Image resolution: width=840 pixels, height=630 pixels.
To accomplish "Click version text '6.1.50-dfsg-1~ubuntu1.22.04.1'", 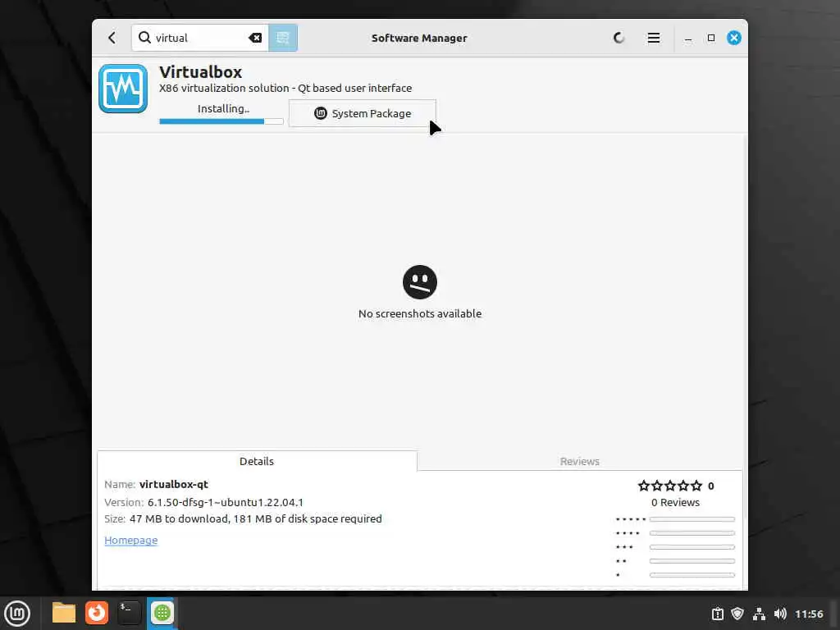I will point(226,503).
